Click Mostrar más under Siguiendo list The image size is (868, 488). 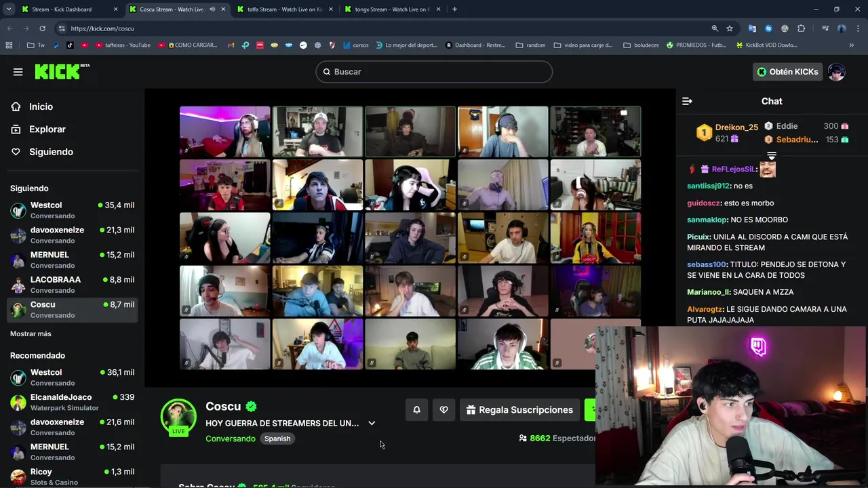pos(31,333)
